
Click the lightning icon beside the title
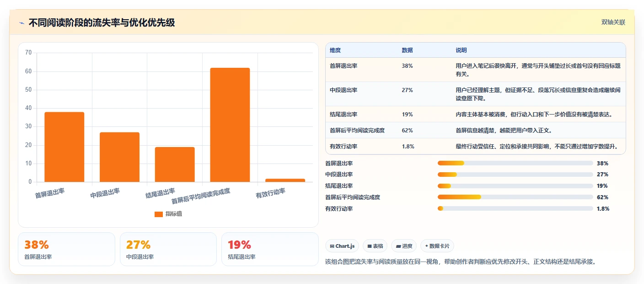pos(21,23)
